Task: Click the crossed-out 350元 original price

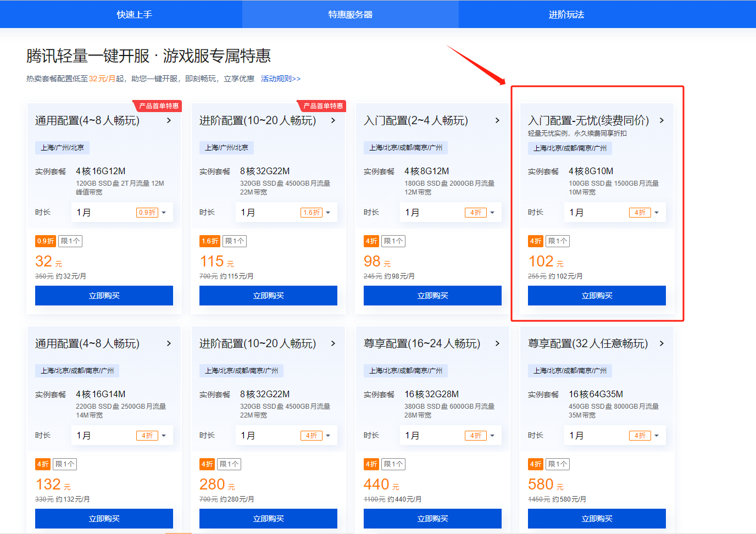Action: (x=45, y=276)
